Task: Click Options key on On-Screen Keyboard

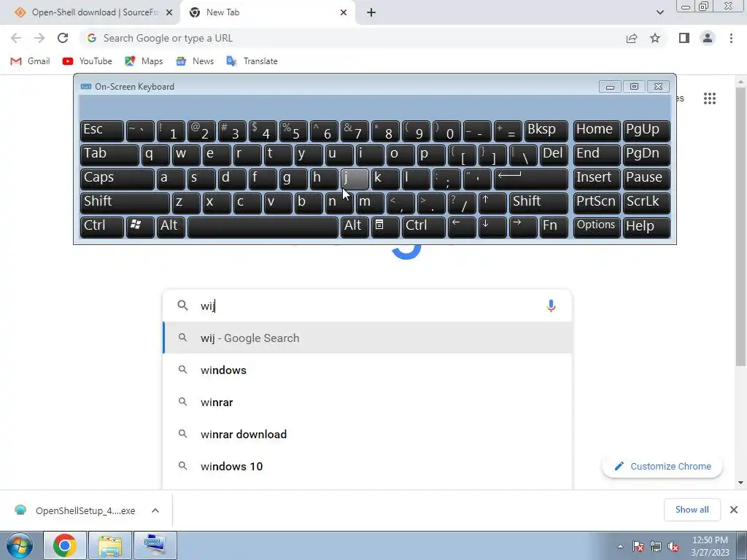Action: (597, 226)
